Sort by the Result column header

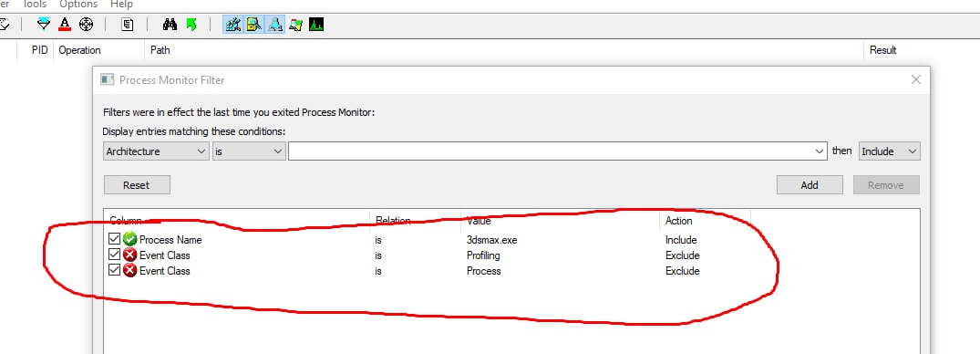883,50
